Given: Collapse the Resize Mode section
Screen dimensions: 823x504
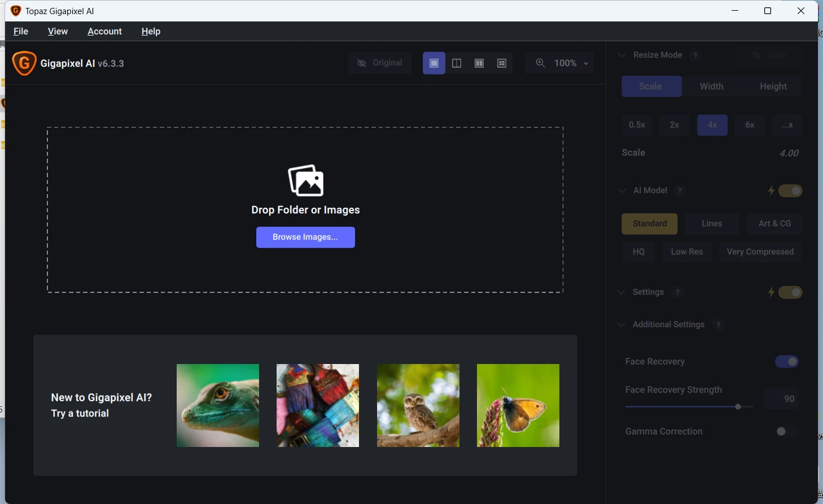Looking at the screenshot, I should (621, 55).
